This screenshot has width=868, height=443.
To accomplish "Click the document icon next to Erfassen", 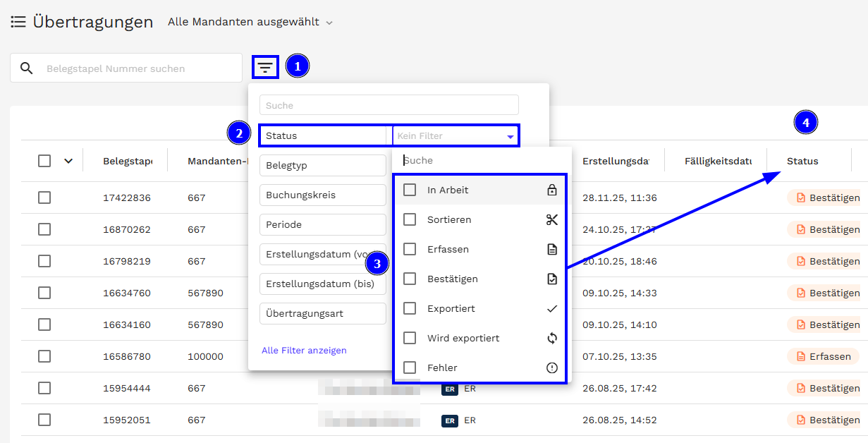I will (551, 249).
